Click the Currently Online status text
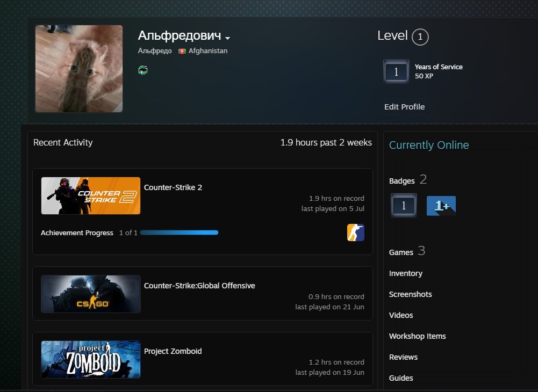Viewport: 538px width, 392px height. click(429, 145)
